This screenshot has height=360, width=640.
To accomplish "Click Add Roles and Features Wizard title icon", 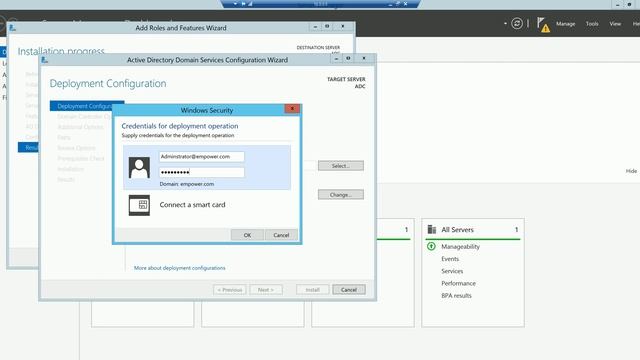I will click(x=13, y=28).
